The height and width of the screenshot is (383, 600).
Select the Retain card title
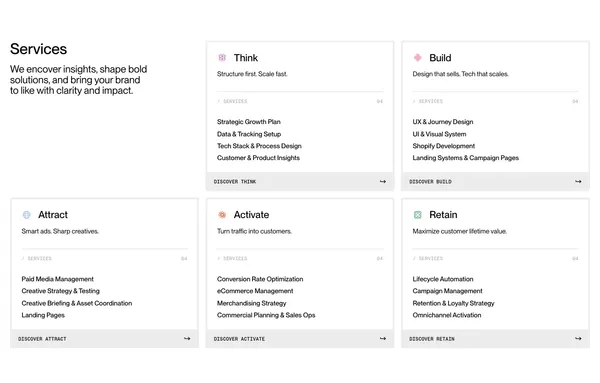click(x=443, y=215)
